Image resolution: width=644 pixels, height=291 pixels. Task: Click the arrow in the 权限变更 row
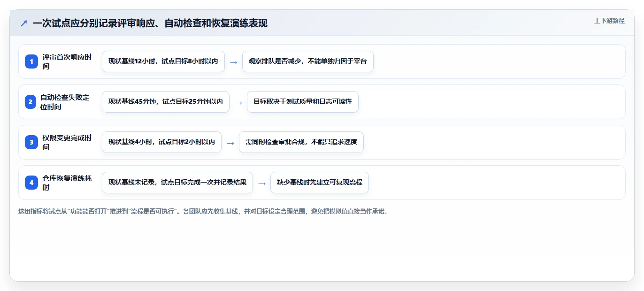(x=230, y=143)
